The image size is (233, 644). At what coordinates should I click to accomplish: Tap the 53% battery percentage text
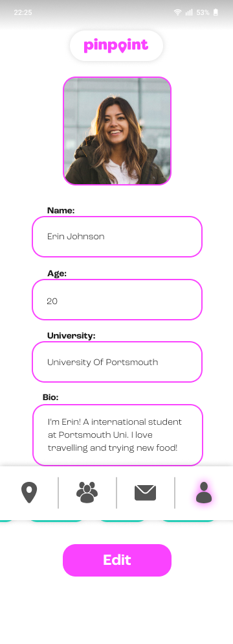203,12
